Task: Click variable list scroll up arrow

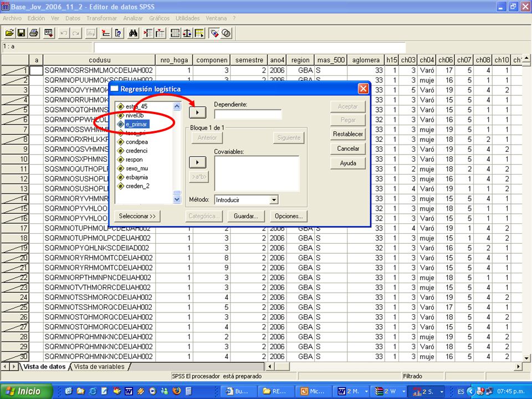Action: point(177,106)
